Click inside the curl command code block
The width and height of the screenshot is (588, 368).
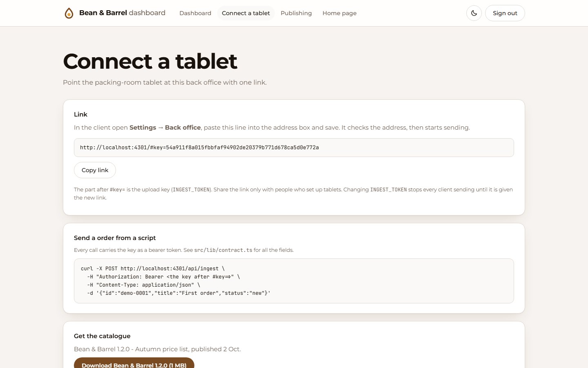pyautogui.click(x=294, y=281)
